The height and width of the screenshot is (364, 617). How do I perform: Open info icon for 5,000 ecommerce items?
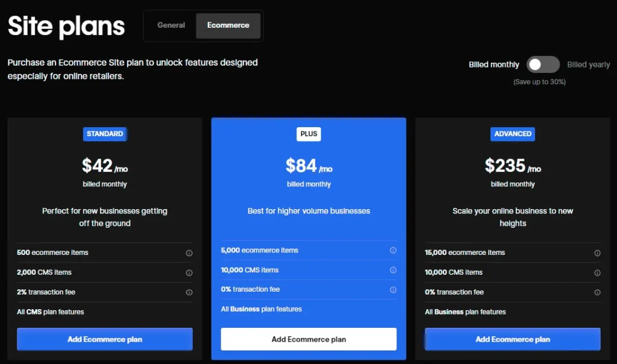tap(393, 251)
